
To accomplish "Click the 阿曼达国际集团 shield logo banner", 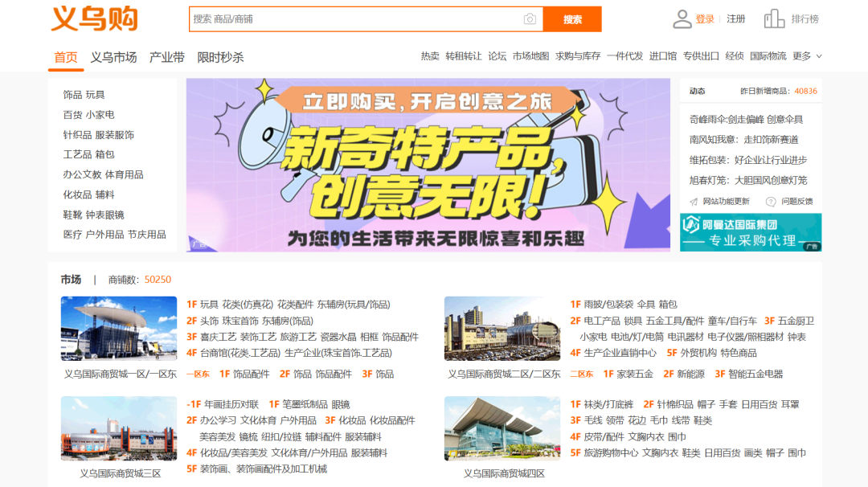I will coord(751,231).
